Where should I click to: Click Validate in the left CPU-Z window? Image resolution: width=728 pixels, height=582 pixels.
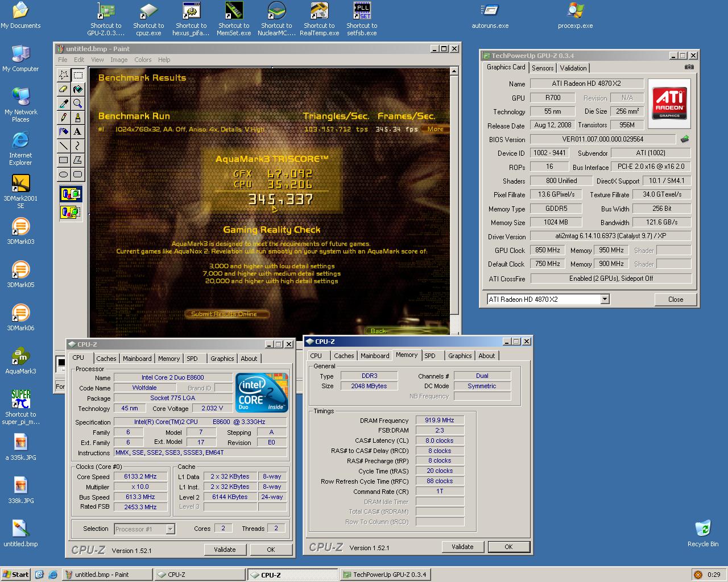click(225, 550)
